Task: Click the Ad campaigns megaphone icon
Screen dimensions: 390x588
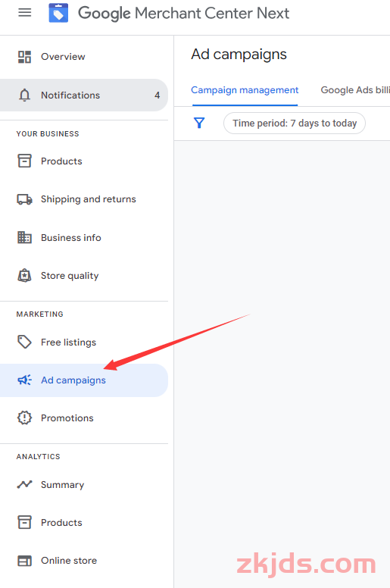Action: [25, 380]
